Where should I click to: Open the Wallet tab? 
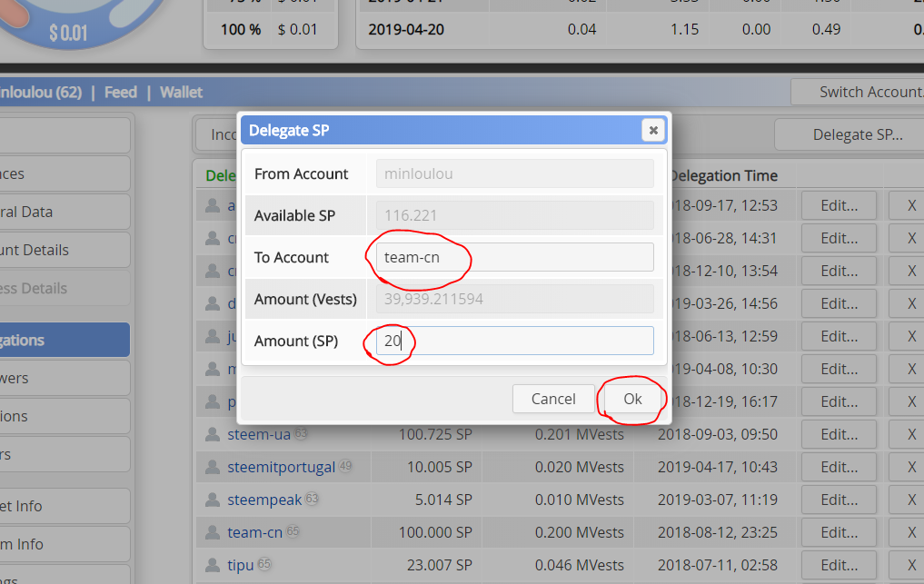pos(181,93)
